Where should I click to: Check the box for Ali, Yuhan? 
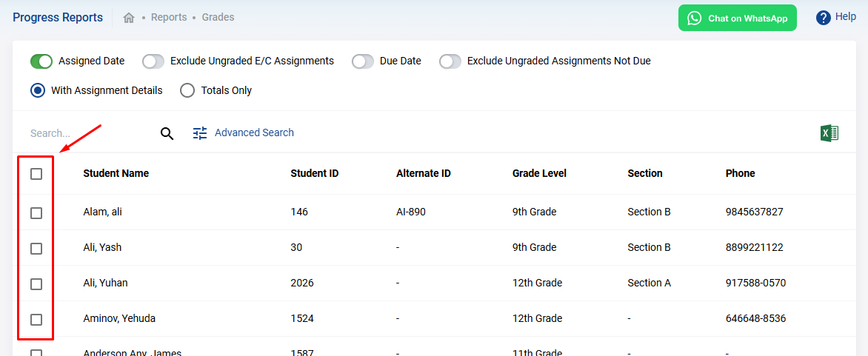pyautogui.click(x=36, y=284)
